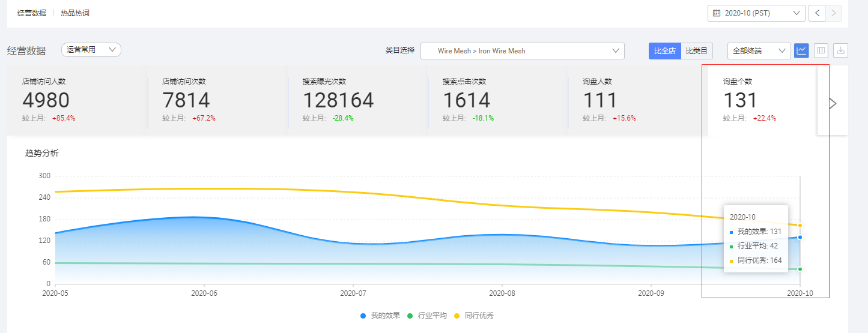Go to previous month arrow
Image resolution: width=868 pixels, height=333 pixels.
click(817, 13)
